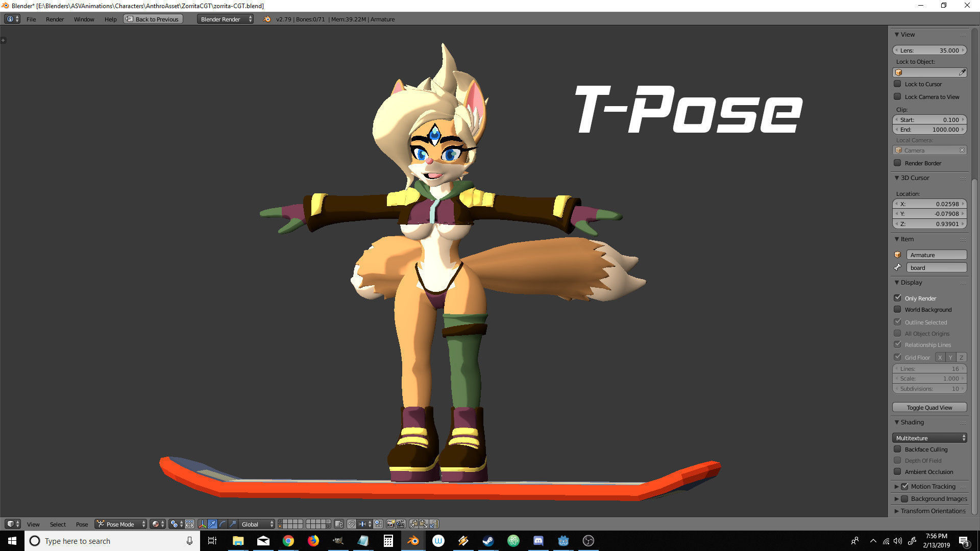Click the snap target options icon
The image size is (980, 551).
(x=378, y=524)
